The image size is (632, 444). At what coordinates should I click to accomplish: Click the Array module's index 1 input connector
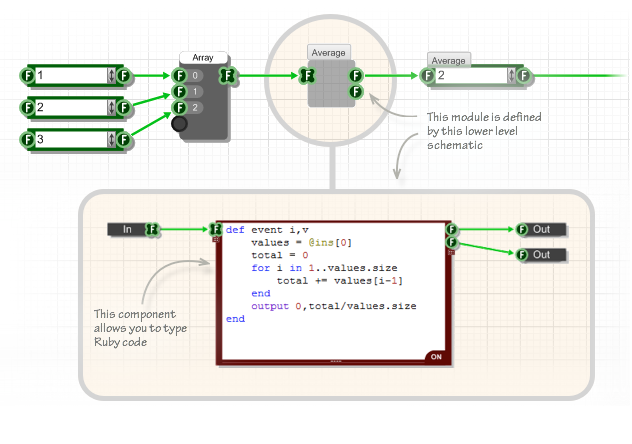179,91
